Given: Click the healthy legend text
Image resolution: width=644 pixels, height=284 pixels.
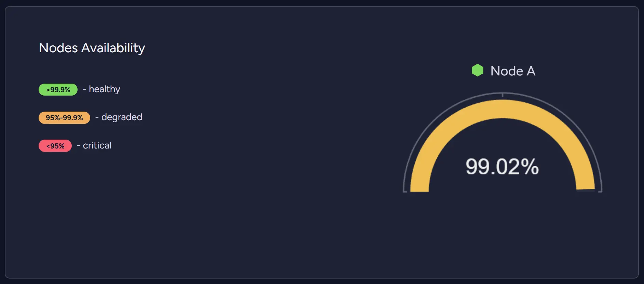Looking at the screenshot, I should point(105,89).
